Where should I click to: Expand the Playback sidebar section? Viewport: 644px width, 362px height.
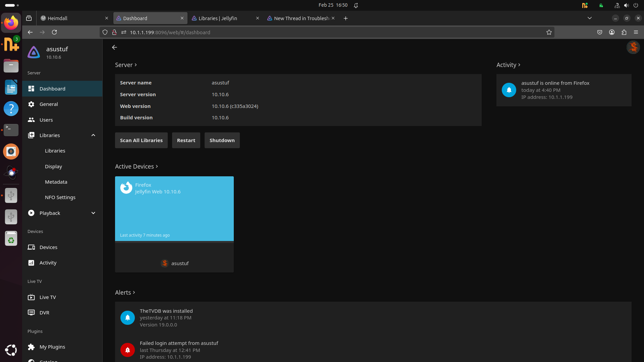(93, 213)
